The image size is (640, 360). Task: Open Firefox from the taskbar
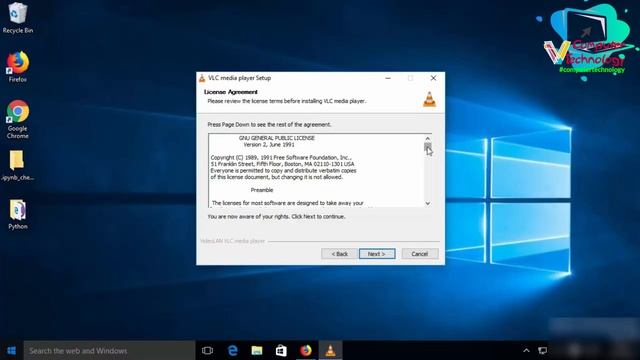pyautogui.click(x=306, y=351)
